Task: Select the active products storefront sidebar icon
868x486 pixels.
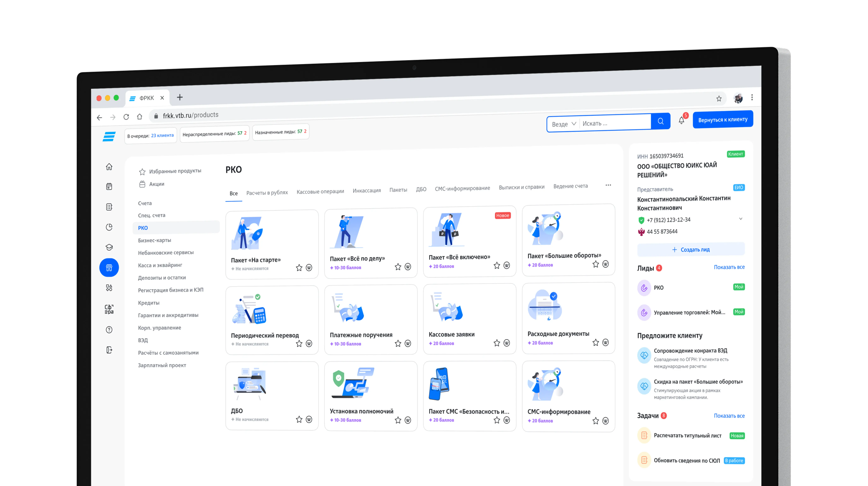Action: tap(109, 268)
